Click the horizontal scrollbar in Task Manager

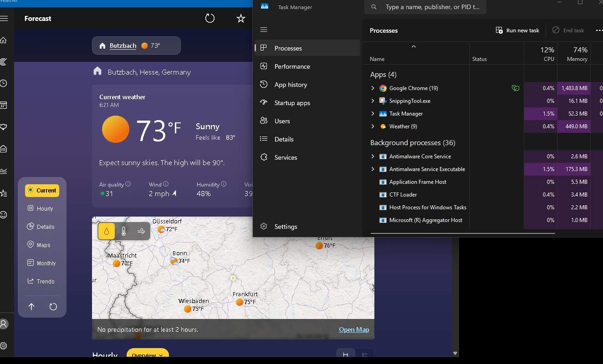pyautogui.click(x=463, y=233)
